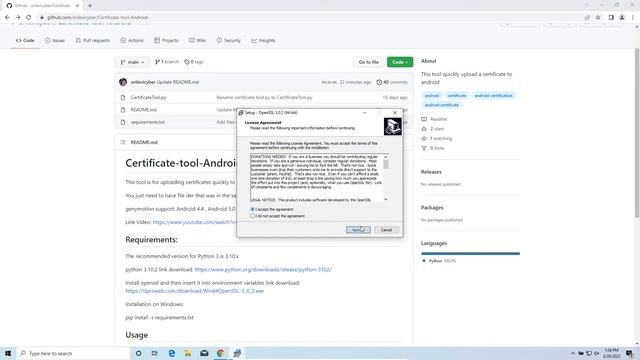Open requirements.txt file

[147, 122]
